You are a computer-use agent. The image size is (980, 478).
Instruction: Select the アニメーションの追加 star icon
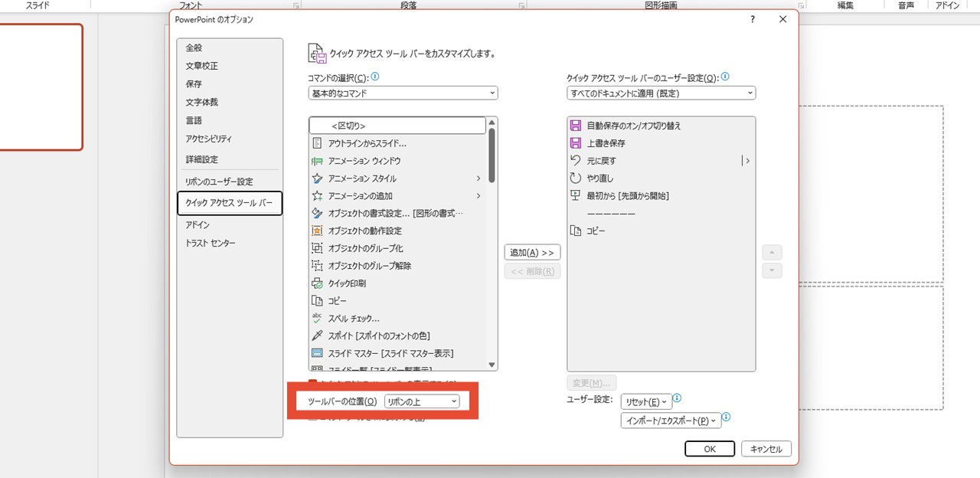tap(317, 196)
